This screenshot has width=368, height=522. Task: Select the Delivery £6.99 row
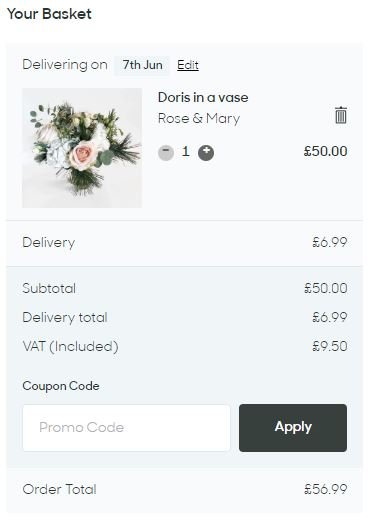point(184,243)
